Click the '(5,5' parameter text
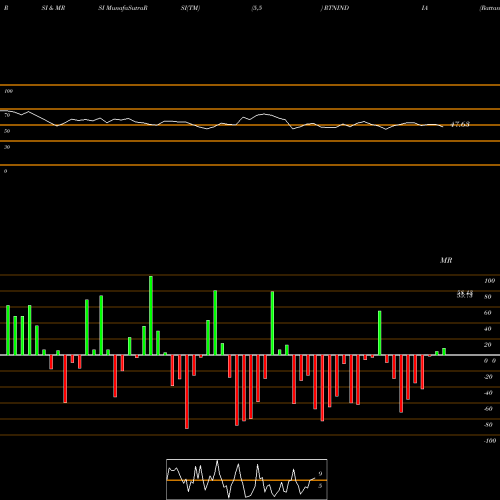Image resolution: width=500 pixels, height=500 pixels. tap(257, 8)
